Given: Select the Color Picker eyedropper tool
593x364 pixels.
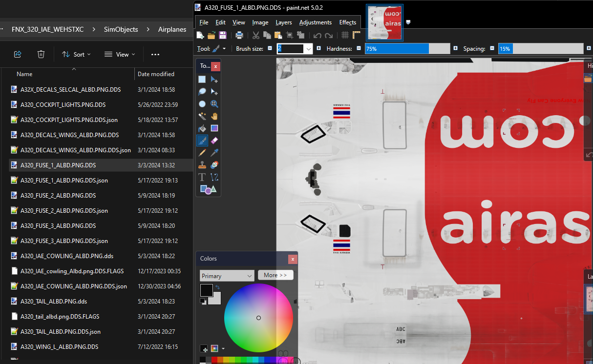Looking at the screenshot, I should [214, 153].
